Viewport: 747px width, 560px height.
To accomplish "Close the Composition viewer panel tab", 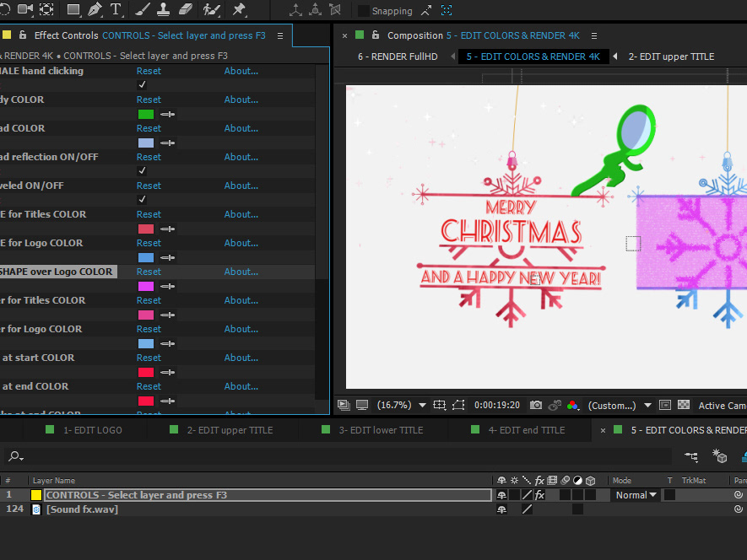I will [x=344, y=35].
